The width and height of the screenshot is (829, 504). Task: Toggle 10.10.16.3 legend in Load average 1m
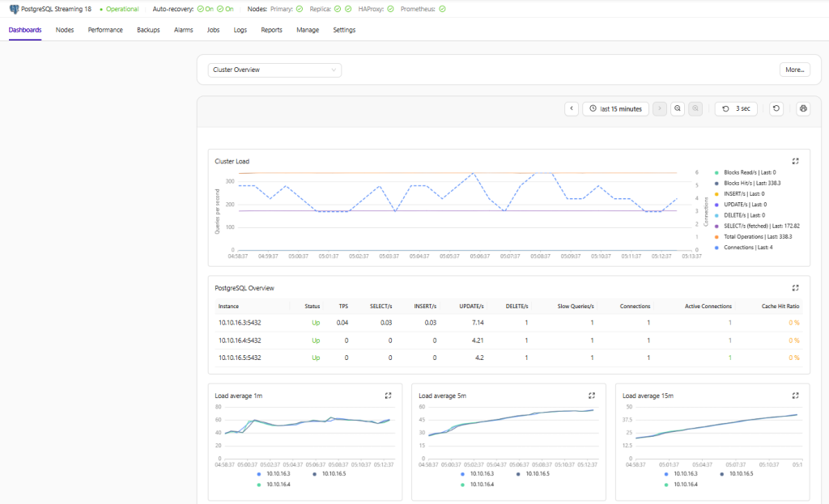(x=274, y=474)
